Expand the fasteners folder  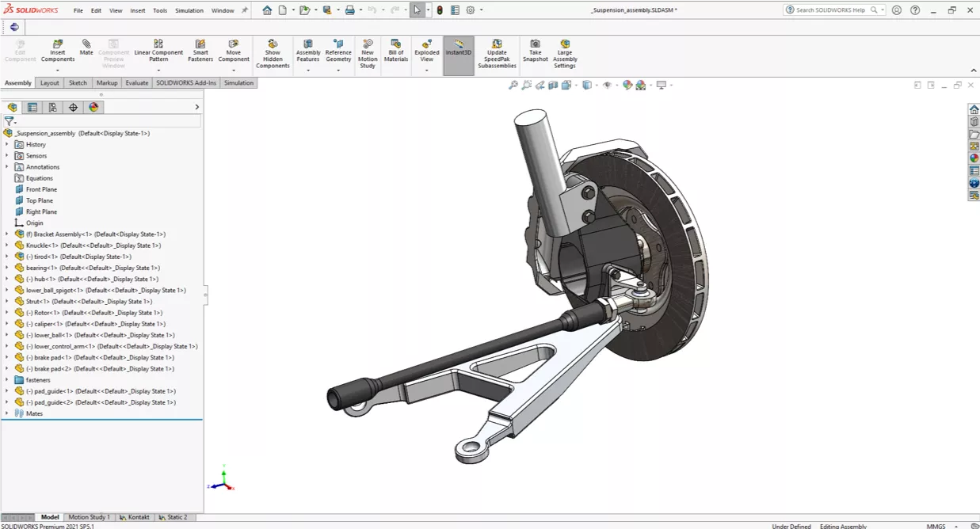[6, 379]
